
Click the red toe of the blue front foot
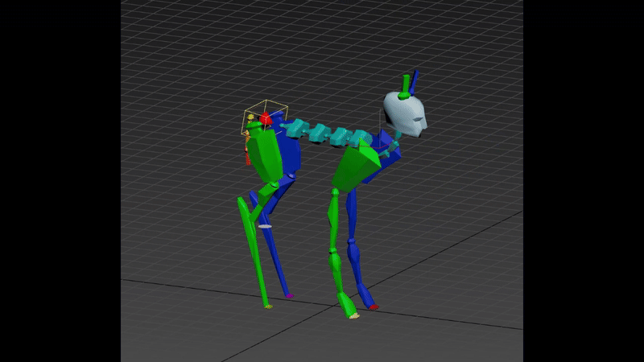coord(374,306)
